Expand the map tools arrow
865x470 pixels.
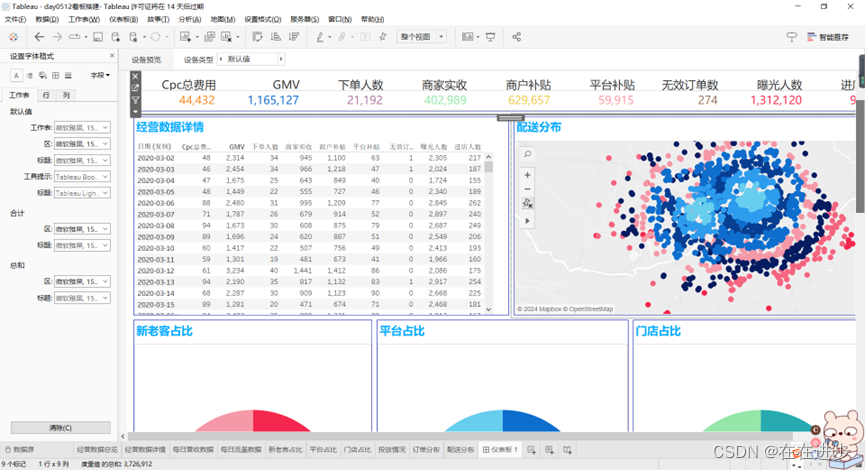pyautogui.click(x=527, y=221)
